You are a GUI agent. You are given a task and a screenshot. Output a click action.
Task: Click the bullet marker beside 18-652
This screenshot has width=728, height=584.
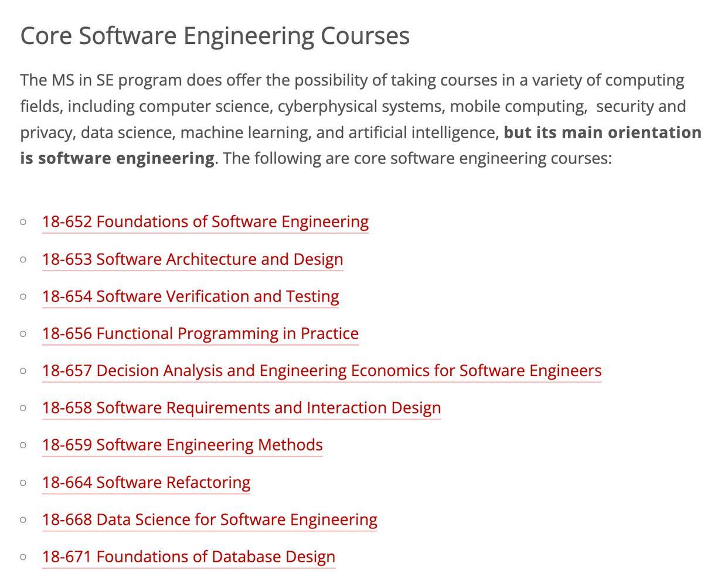pos(23,222)
